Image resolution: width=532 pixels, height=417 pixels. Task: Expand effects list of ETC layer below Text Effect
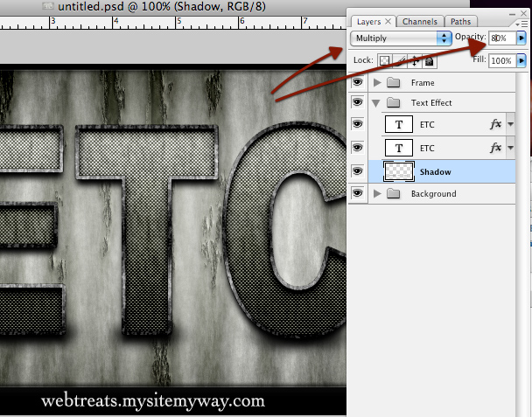511,124
